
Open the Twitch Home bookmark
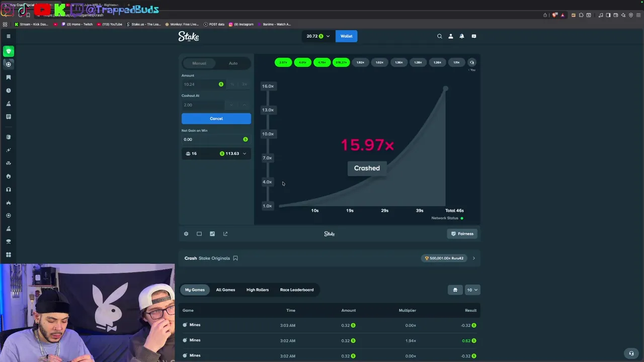click(77, 24)
